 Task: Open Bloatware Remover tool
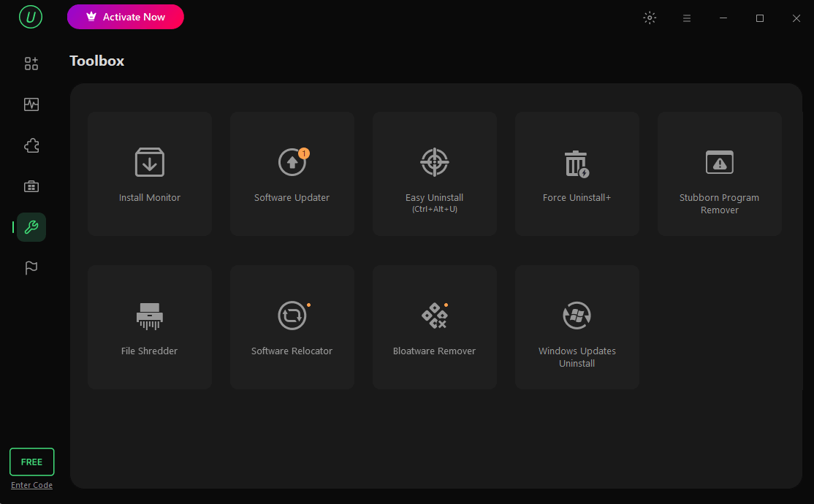pyautogui.click(x=435, y=327)
